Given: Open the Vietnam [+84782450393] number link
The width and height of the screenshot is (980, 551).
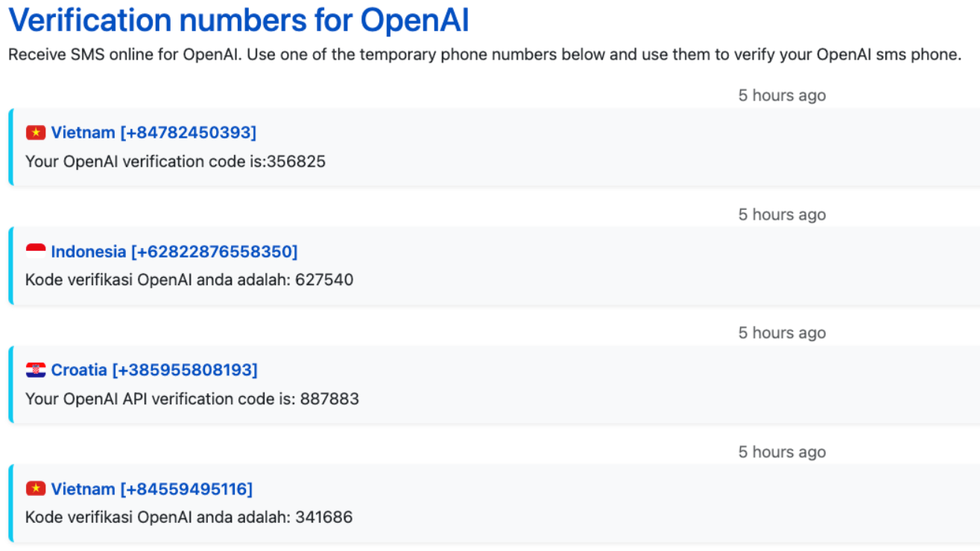Looking at the screenshot, I should click(154, 133).
